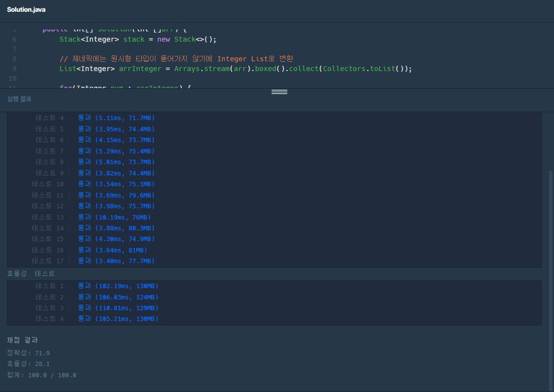Click the 합계: 100.0 / 100.0 total
Image resolution: width=554 pixels, height=392 pixels.
[x=42, y=375]
